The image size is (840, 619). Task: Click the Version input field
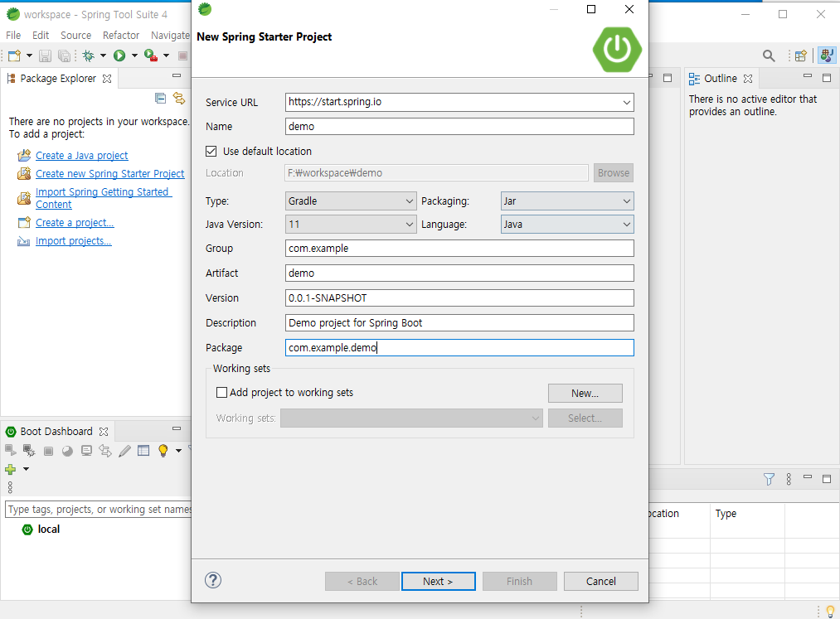pos(459,298)
